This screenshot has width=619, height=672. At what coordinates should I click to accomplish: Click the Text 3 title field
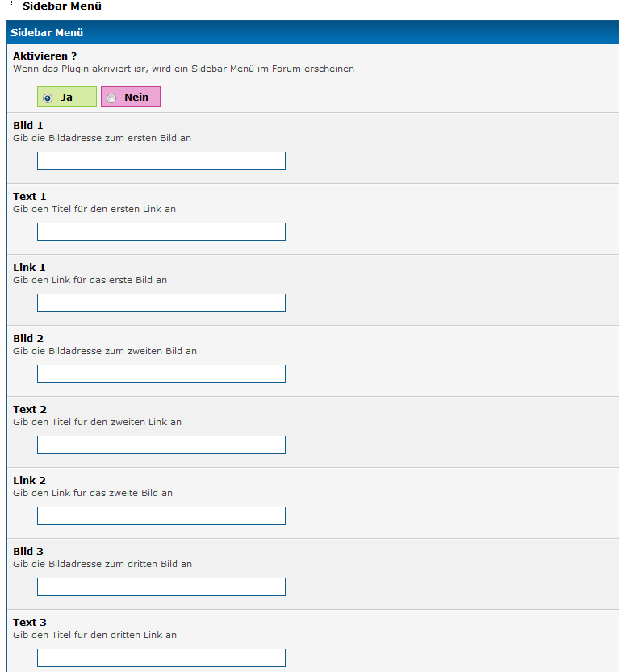coord(161,657)
